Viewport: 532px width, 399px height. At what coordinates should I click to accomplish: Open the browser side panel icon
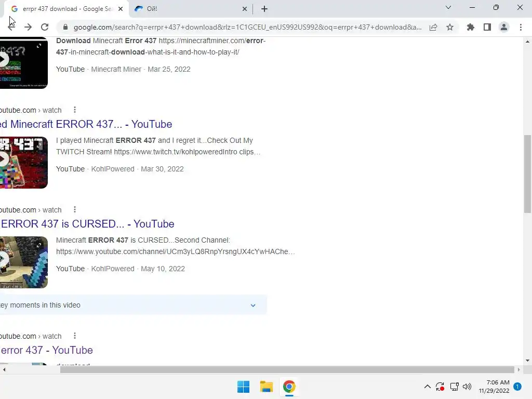(487, 27)
